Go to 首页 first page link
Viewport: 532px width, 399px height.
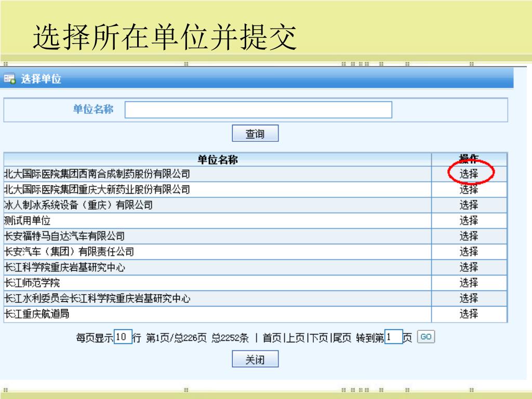[272, 338]
